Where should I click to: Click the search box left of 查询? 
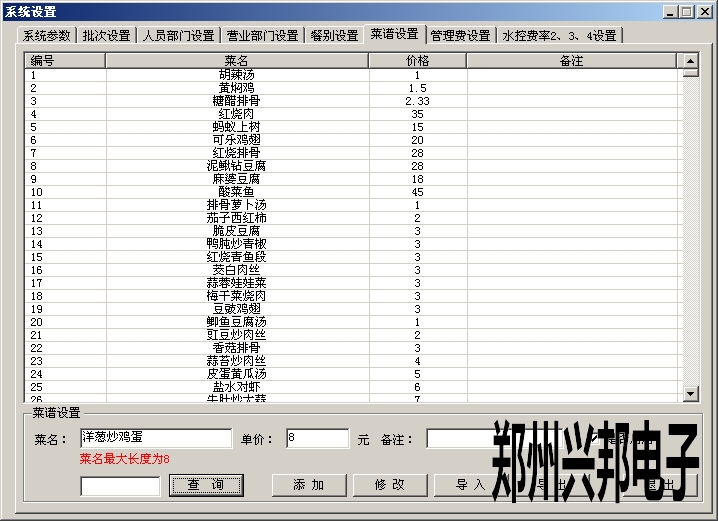tap(120, 486)
